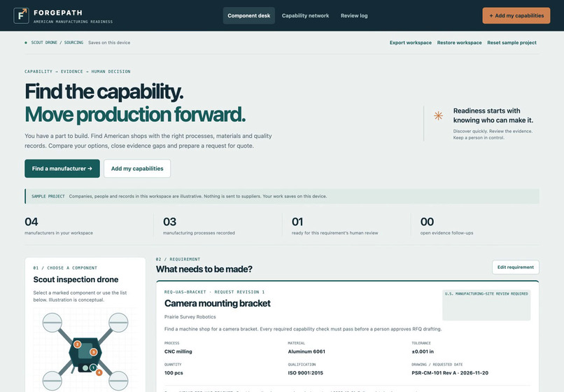Click 'SAMPLE PROJECT' banner label
The image size is (564, 392).
(x=48, y=196)
